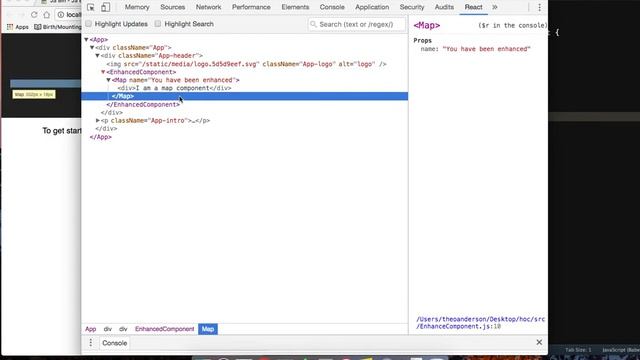Viewport: 640px width, 360px height.
Task: Click the Props section label
Action: click(422, 40)
